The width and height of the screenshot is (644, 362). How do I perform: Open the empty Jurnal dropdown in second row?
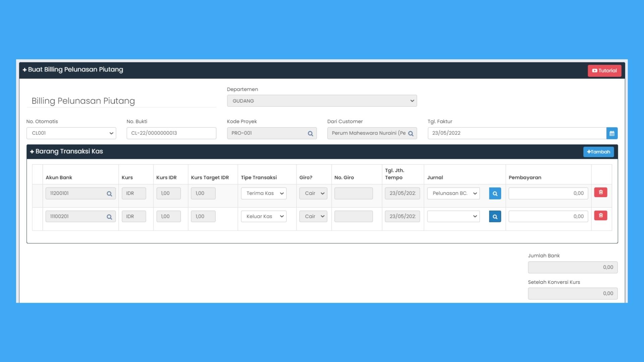coord(453,217)
